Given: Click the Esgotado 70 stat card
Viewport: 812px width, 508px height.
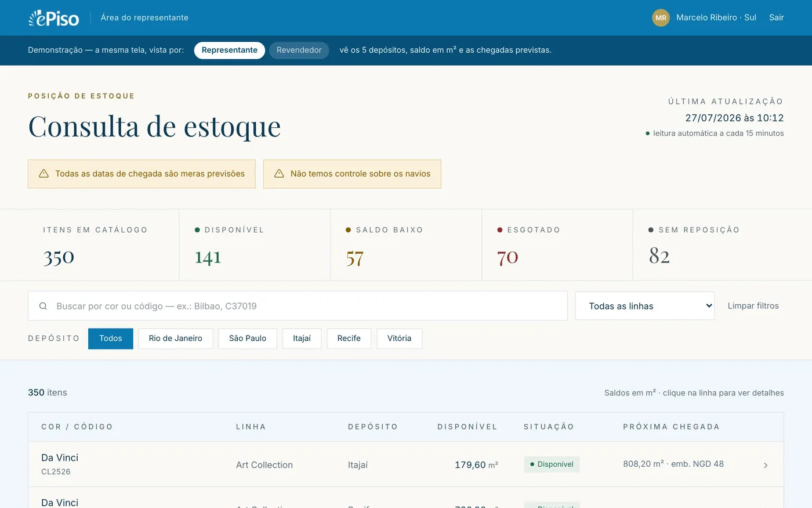Looking at the screenshot, I should pos(557,245).
